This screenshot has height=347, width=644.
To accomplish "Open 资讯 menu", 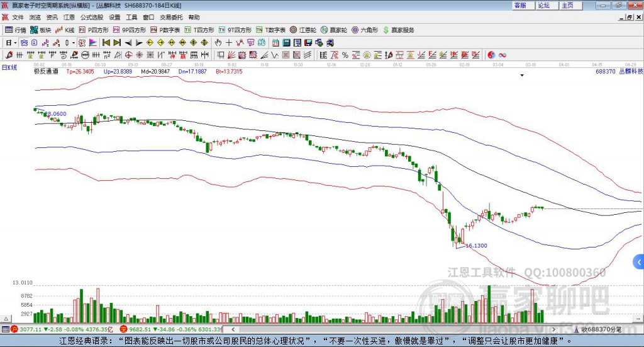I will tap(52, 17).
